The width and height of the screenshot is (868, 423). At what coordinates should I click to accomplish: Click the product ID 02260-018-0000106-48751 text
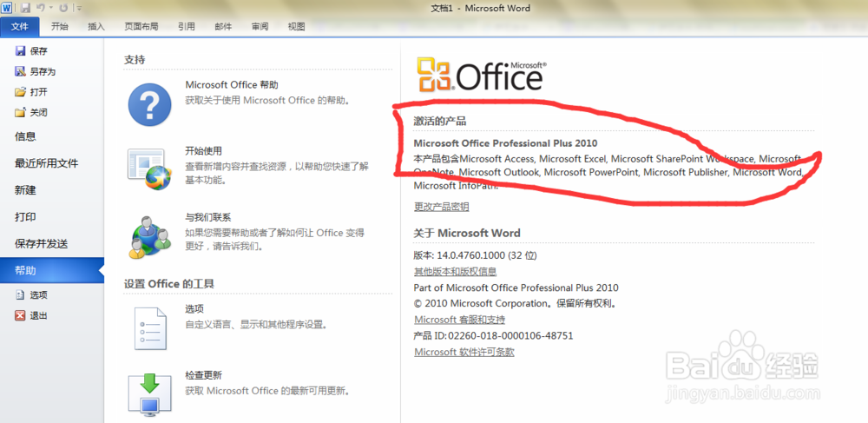click(510, 335)
